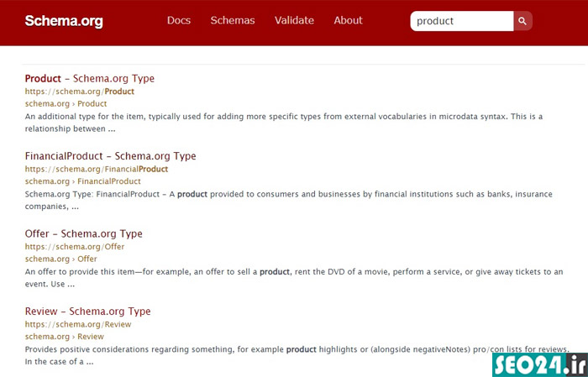Viewport: 588px width, 377px height.
Task: Open Offer - Schema.org Type result
Action: tap(84, 233)
